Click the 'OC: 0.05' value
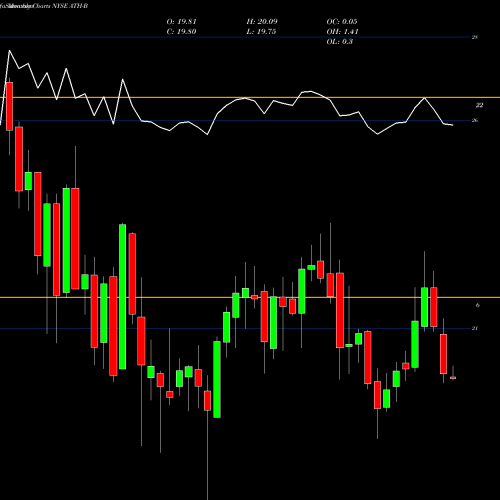 (x=342, y=22)
